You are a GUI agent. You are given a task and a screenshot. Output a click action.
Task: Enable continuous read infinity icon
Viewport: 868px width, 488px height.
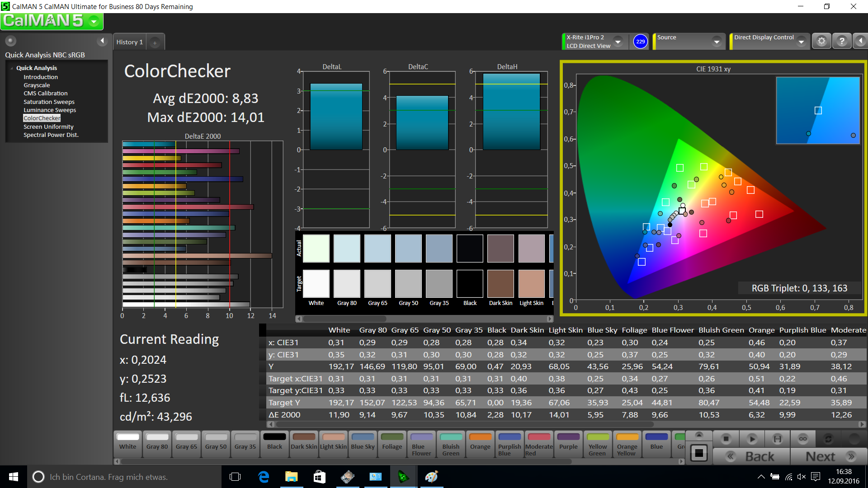(802, 439)
